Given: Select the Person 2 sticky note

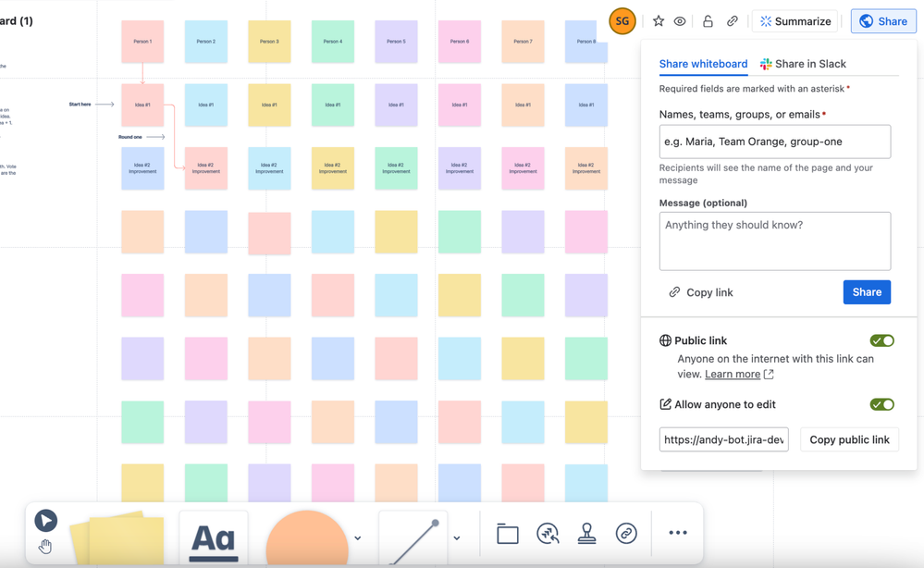Looking at the screenshot, I should click(x=205, y=42).
